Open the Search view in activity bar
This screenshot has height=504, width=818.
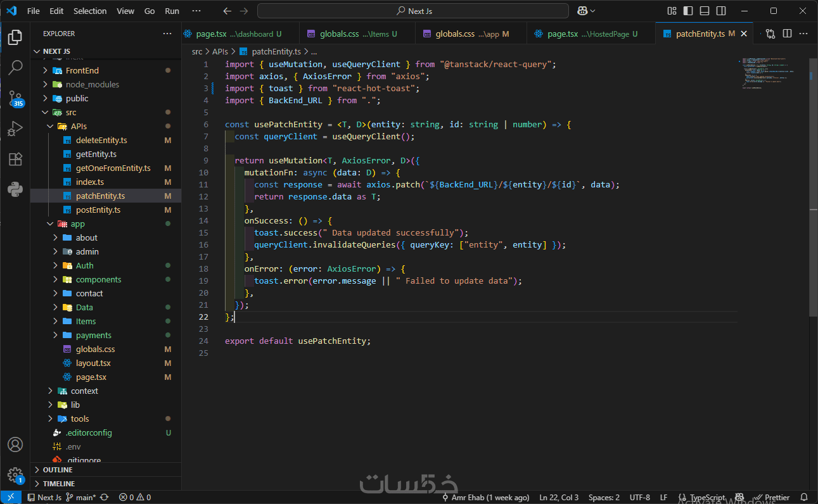(15, 67)
